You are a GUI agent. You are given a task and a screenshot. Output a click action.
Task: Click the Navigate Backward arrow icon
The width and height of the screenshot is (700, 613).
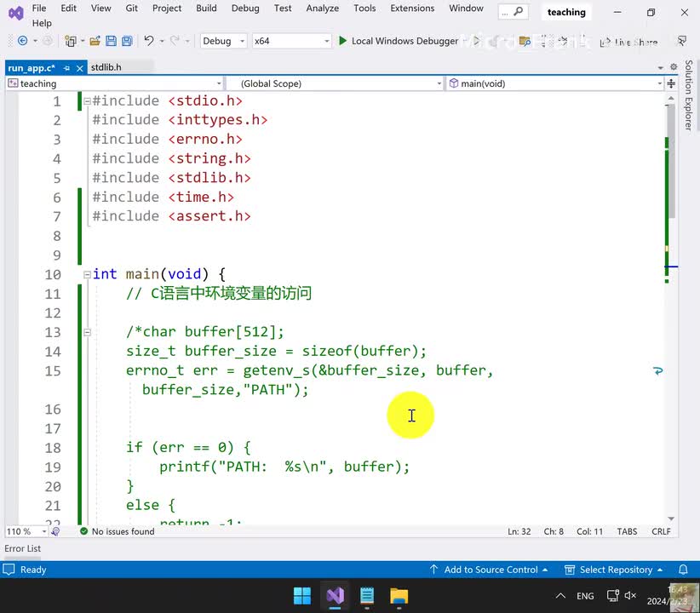(22, 41)
